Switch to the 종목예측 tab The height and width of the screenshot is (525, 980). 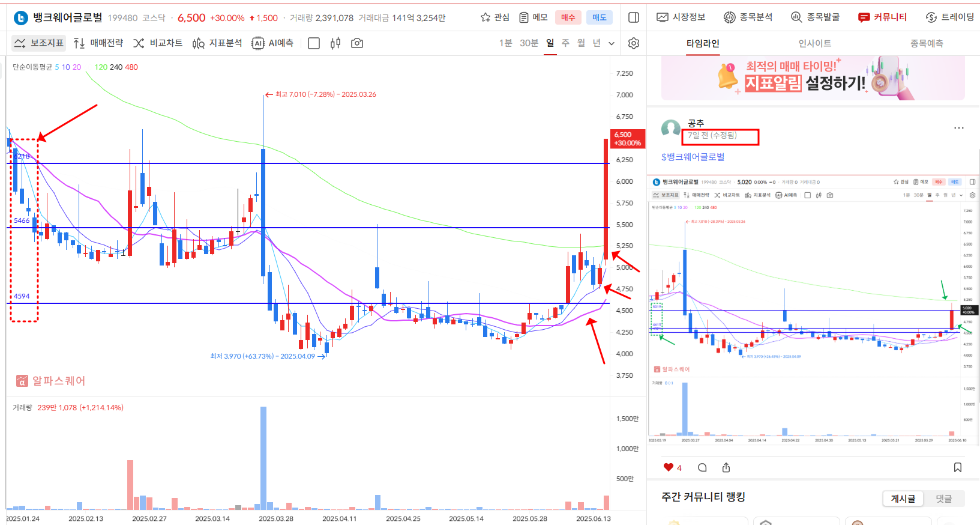[x=927, y=43]
